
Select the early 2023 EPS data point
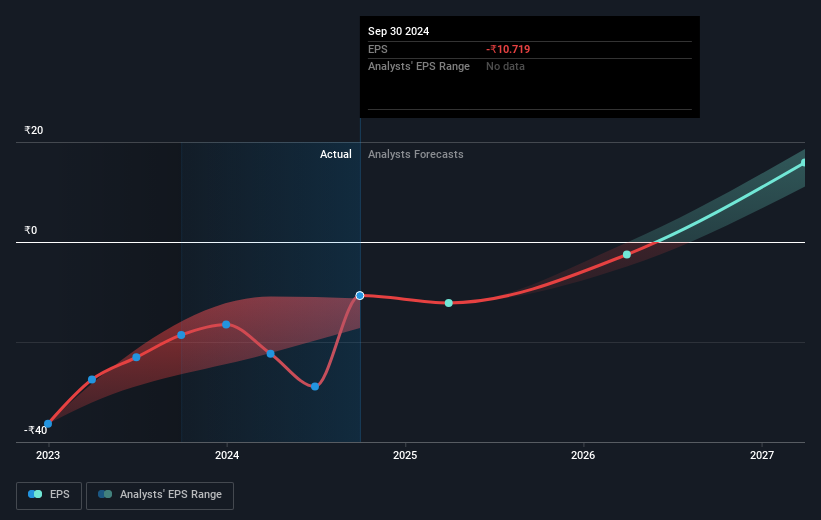[x=48, y=424]
